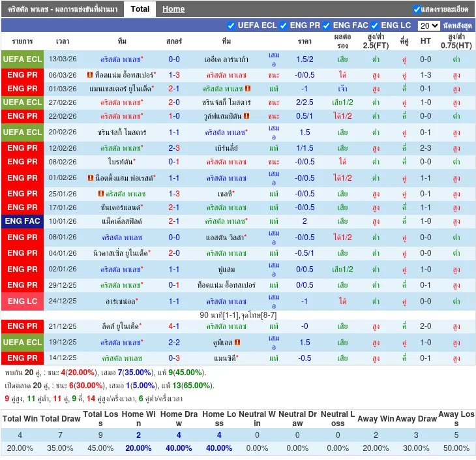The image size is (476, 460).
Task: Toggle the ENG PR filter checkbox
Action: click(x=284, y=26)
